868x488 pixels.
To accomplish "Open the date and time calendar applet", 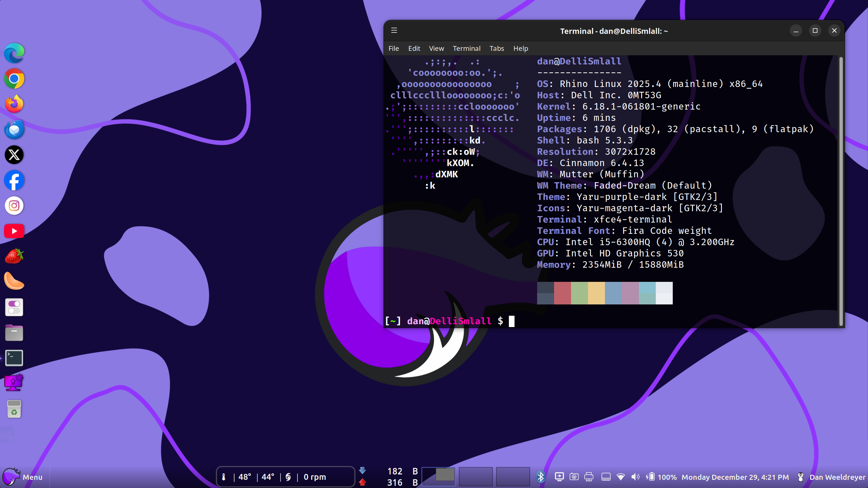I will [735, 477].
